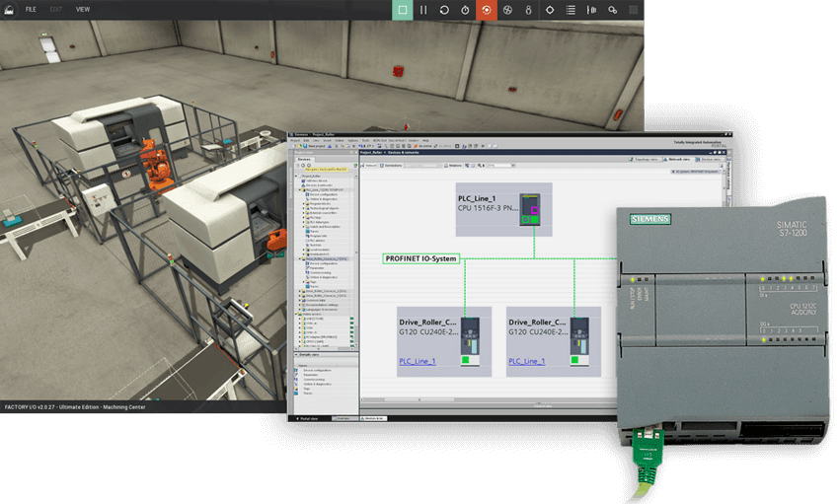839x504 pixels.
Task: Open the EDIT menu in Factory I/O
Action: [55, 9]
